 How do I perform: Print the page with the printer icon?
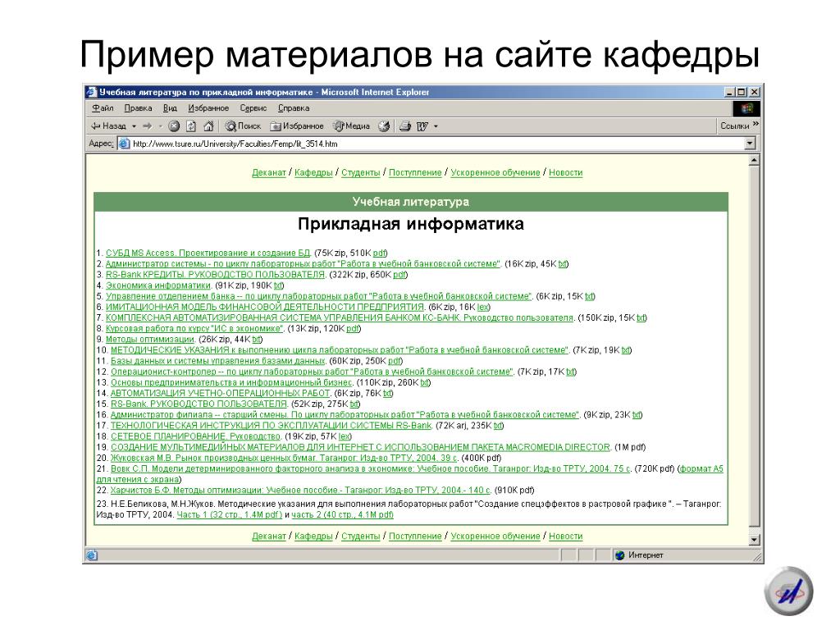405,126
